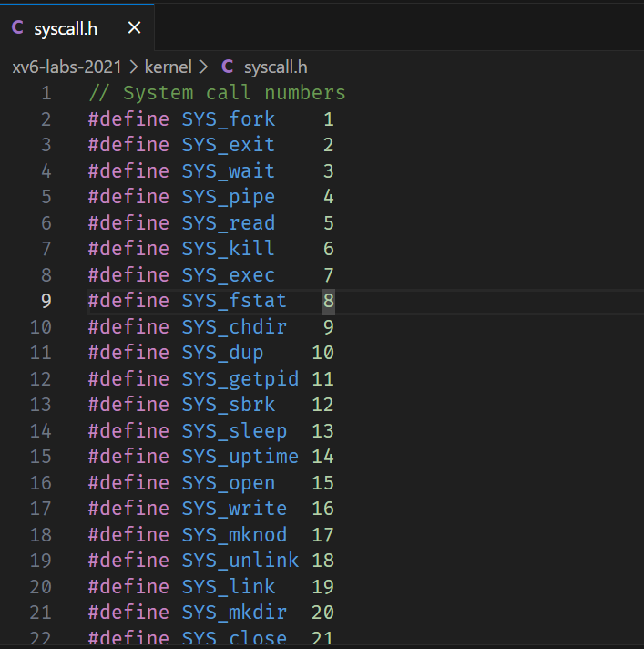Click the SYS_sbrk identifier
This screenshot has width=644, height=649.
click(x=229, y=405)
